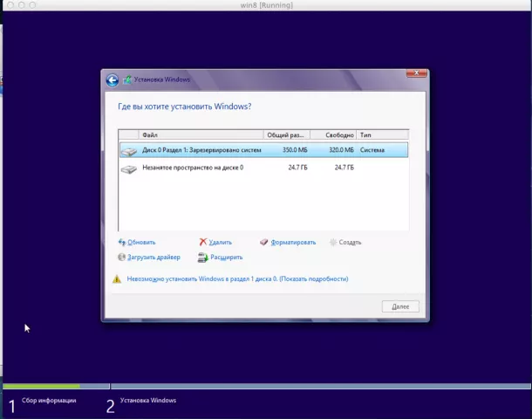The width and height of the screenshot is (532, 419).
Task: Sort by the Файл column header
Action: pos(190,135)
